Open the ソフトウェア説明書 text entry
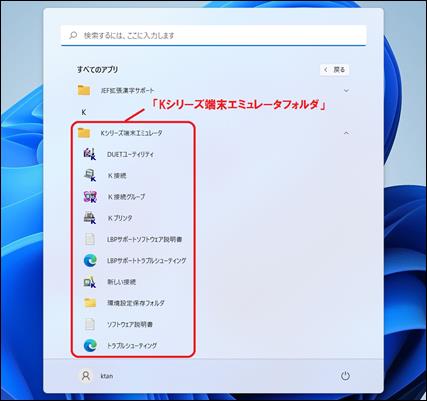The width and height of the screenshot is (427, 401). (x=129, y=324)
